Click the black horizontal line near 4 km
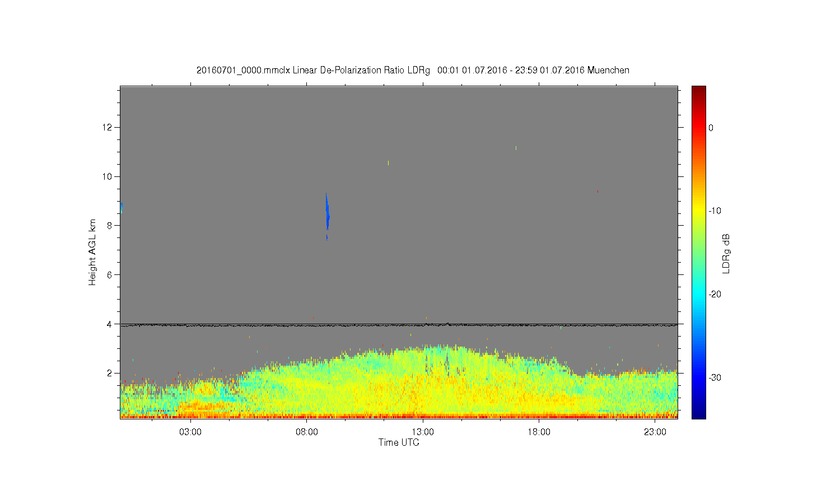The height and width of the screenshot is (504, 840). (399, 324)
